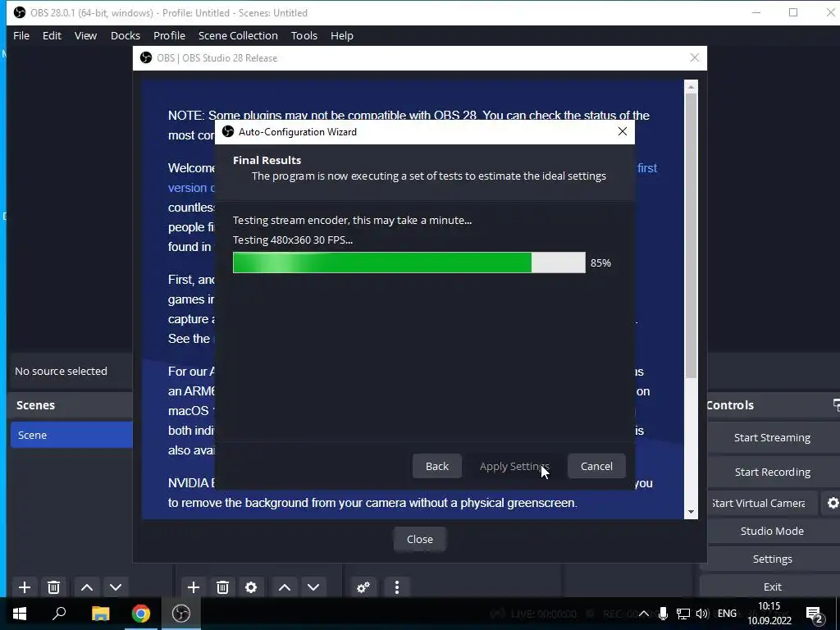Open Virtual Camera settings gear

[832, 503]
